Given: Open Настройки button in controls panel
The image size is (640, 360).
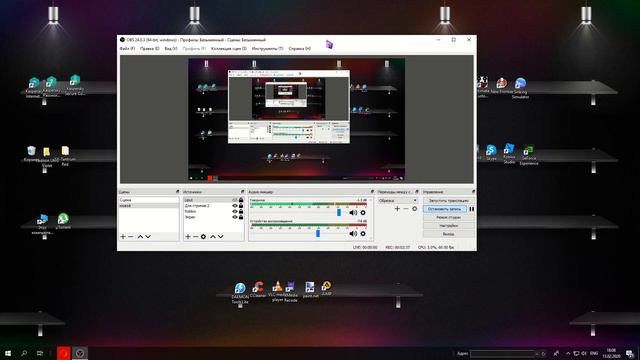Looking at the screenshot, I should click(449, 226).
